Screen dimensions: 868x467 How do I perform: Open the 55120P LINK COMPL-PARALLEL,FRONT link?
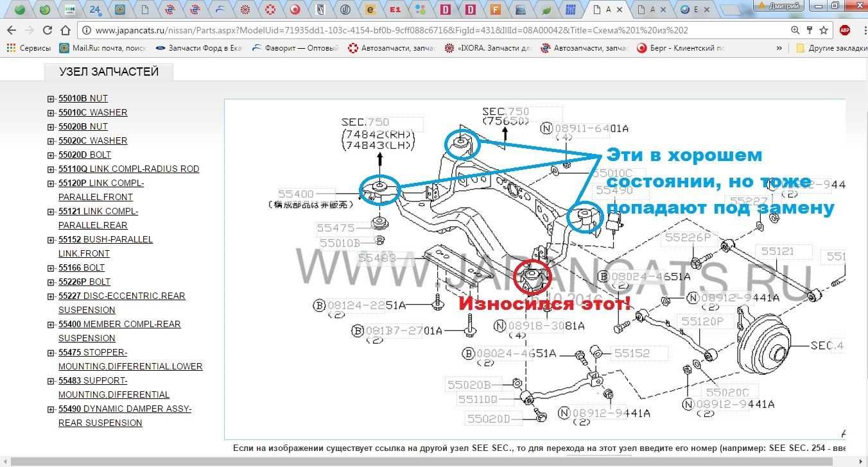[x=101, y=190]
